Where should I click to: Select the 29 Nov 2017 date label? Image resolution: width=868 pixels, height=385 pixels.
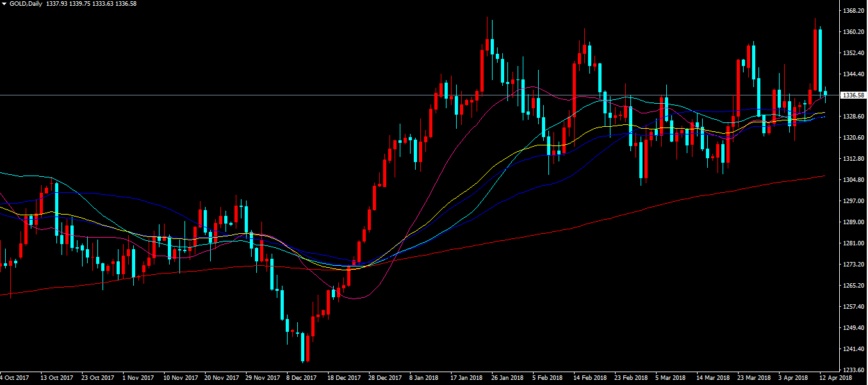click(262, 378)
